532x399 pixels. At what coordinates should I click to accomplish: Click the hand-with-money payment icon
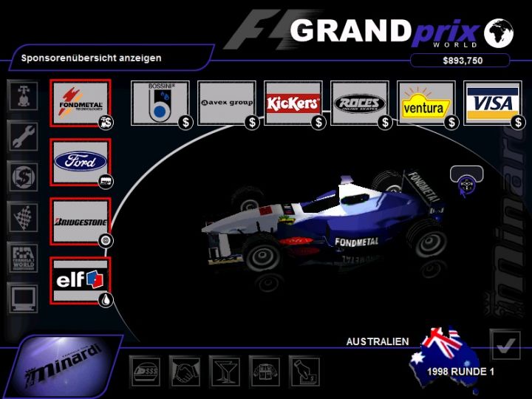[x=304, y=369]
